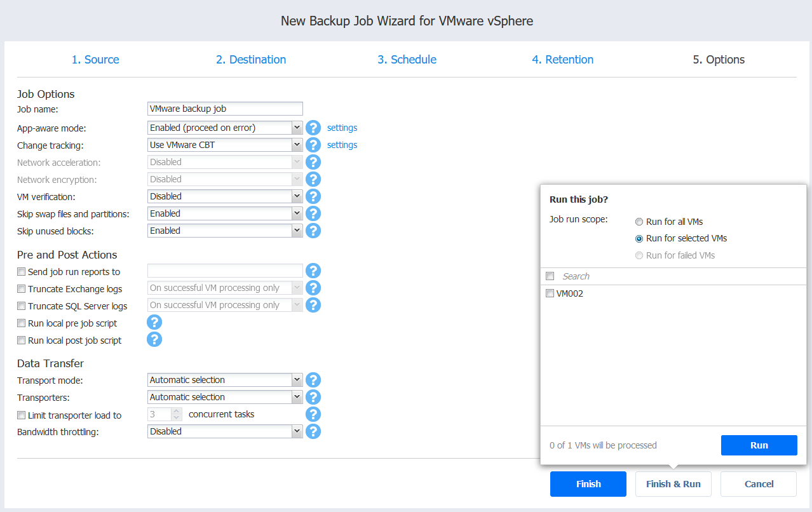Viewport: 812px width, 512px height.
Task: Click the Job name input field
Action: pos(225,109)
